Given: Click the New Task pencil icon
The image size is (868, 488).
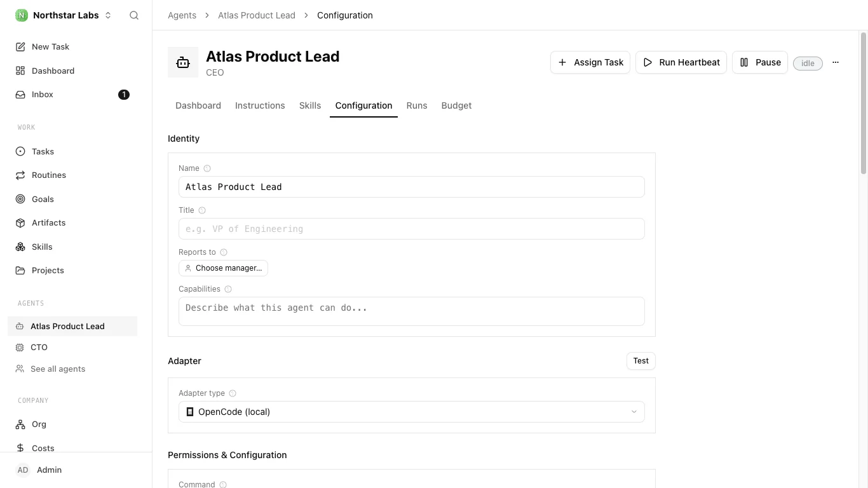Looking at the screenshot, I should [20, 46].
